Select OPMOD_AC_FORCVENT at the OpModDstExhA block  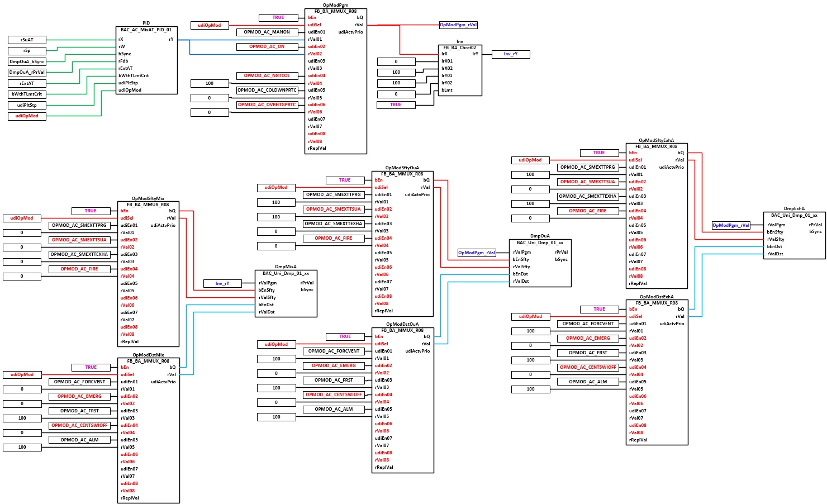click(x=588, y=324)
